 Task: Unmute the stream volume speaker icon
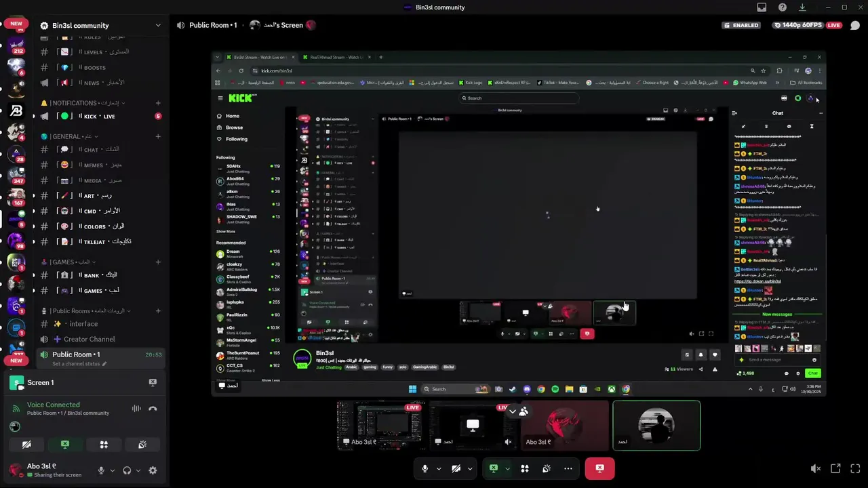pyautogui.click(x=816, y=468)
